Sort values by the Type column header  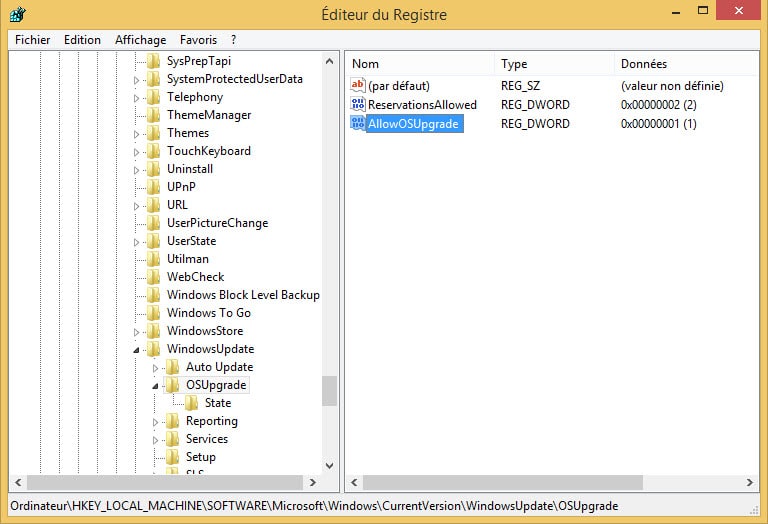click(555, 64)
